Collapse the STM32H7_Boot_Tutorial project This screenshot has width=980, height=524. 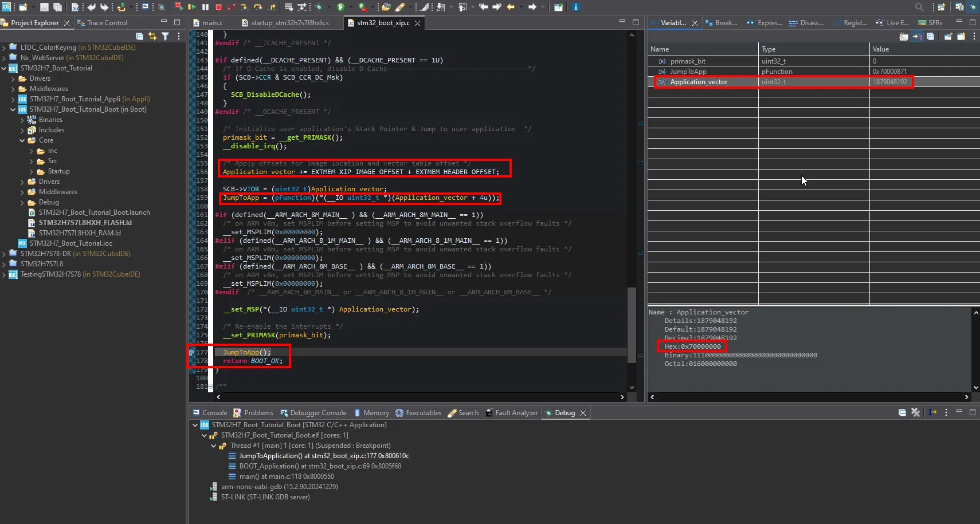(x=4, y=68)
